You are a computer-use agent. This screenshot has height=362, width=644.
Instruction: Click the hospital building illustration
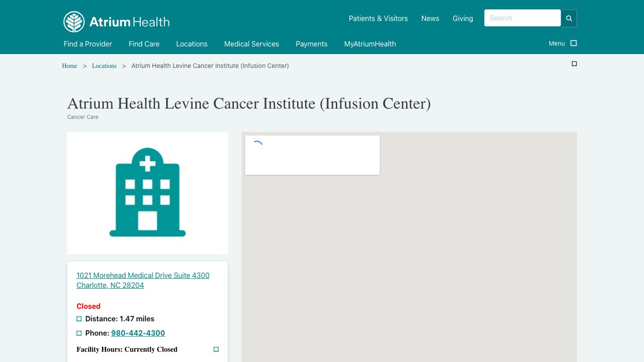148,193
